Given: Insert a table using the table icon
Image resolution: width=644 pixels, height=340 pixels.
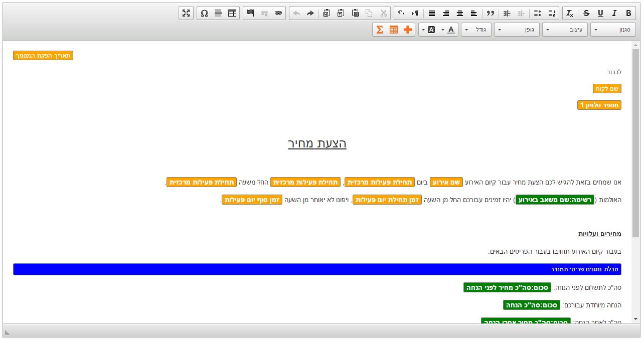Looking at the screenshot, I should 232,13.
